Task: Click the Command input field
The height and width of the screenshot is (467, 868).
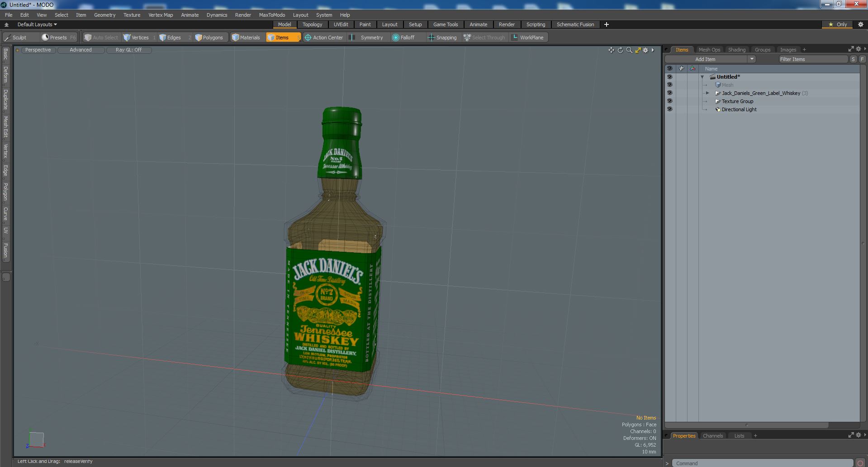Action: (763, 463)
